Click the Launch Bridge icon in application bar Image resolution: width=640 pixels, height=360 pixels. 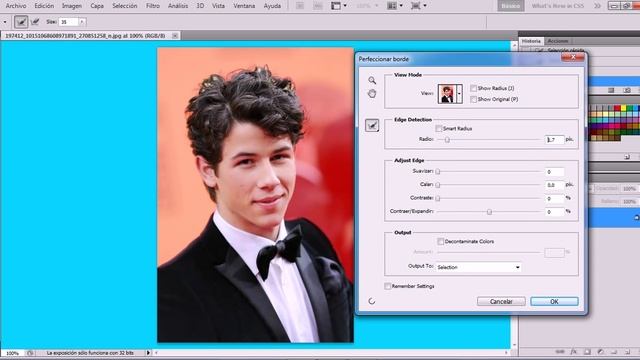click(x=300, y=6)
